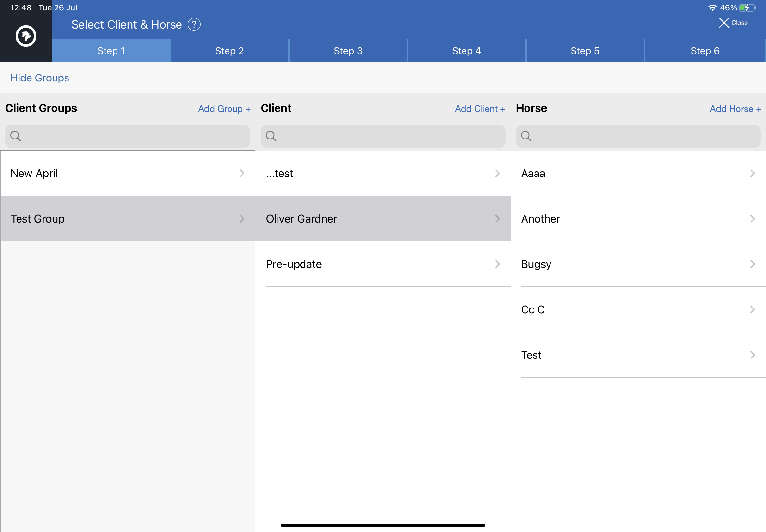The image size is (766, 532).
Task: Hide Groups column toggle
Action: 40,78
